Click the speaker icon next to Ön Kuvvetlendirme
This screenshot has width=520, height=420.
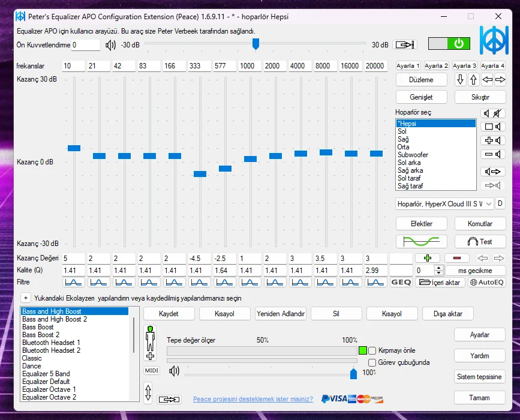[x=110, y=45]
